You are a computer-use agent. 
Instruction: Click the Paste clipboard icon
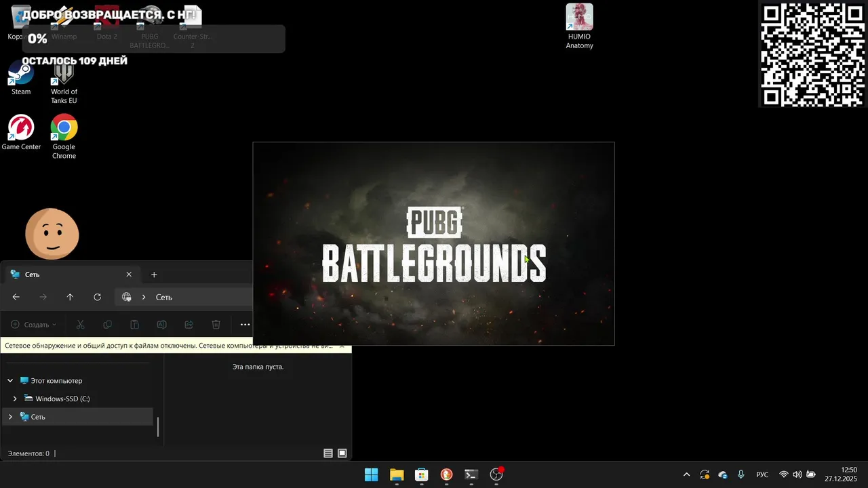[x=134, y=325]
